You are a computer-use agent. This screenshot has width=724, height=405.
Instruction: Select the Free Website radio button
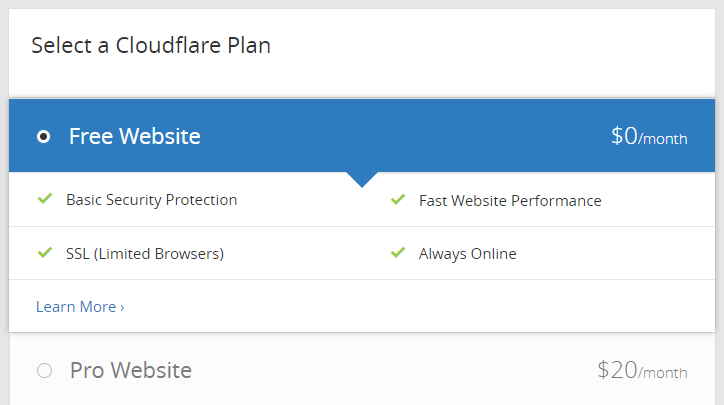(x=43, y=137)
